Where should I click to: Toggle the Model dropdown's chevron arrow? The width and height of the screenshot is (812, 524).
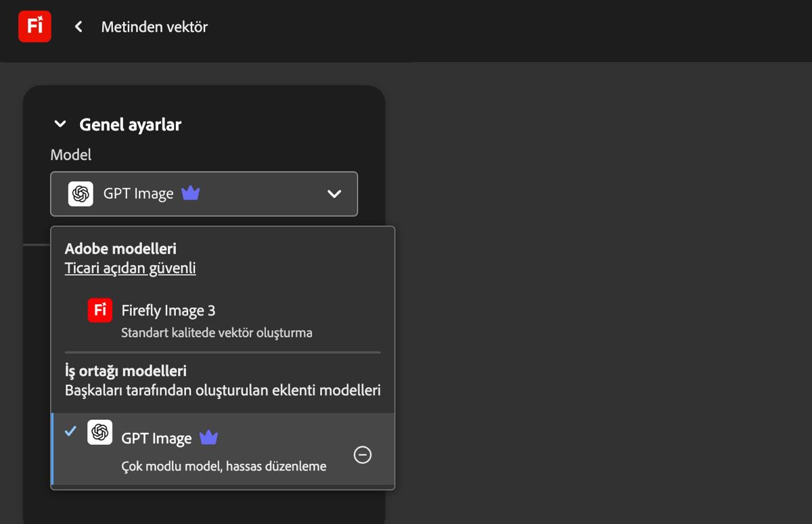[334, 194]
